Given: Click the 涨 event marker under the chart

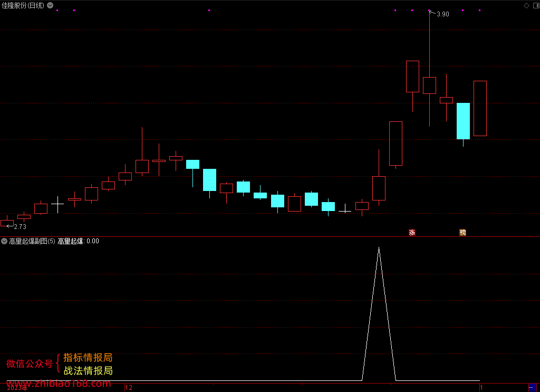Looking at the screenshot, I should [x=412, y=233].
